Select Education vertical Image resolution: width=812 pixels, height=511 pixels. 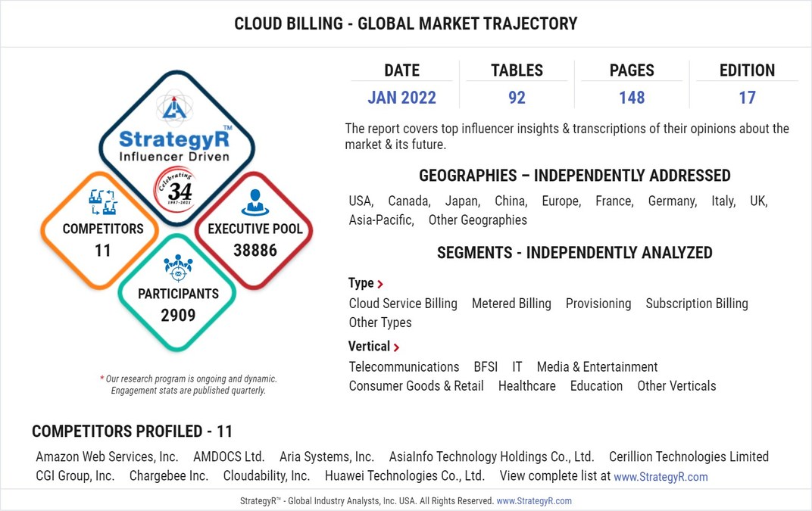[x=596, y=386]
